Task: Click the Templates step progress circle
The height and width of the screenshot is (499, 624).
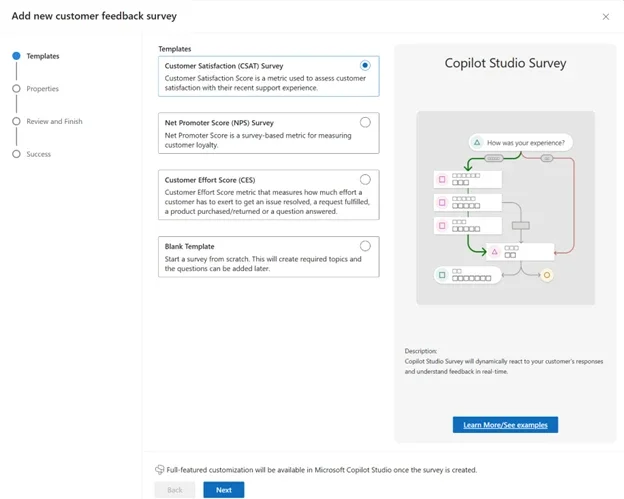Action: (x=16, y=56)
